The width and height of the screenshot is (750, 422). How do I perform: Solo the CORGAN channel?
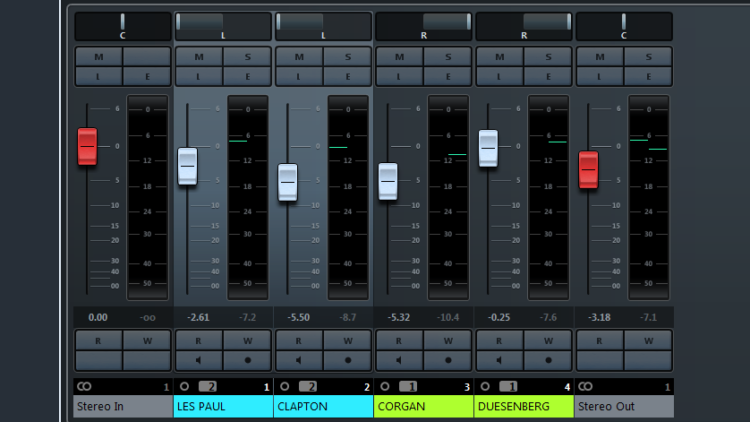[448, 57]
